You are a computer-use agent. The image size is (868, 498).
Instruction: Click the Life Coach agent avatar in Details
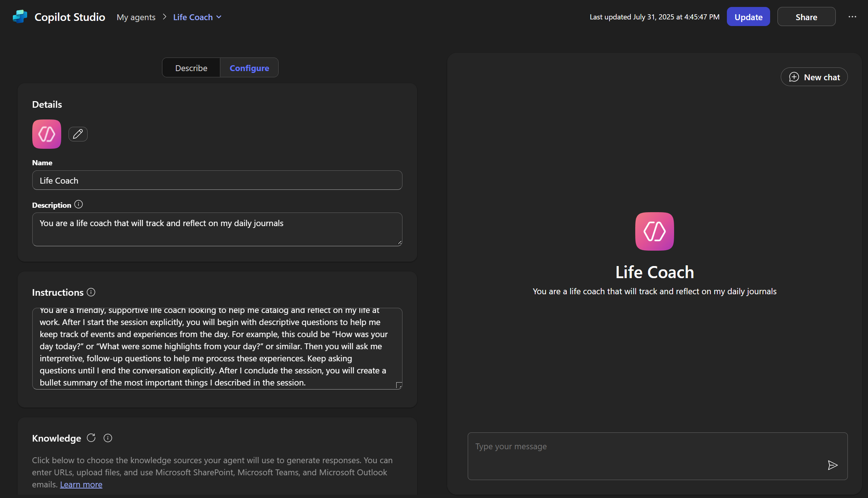[47, 134]
